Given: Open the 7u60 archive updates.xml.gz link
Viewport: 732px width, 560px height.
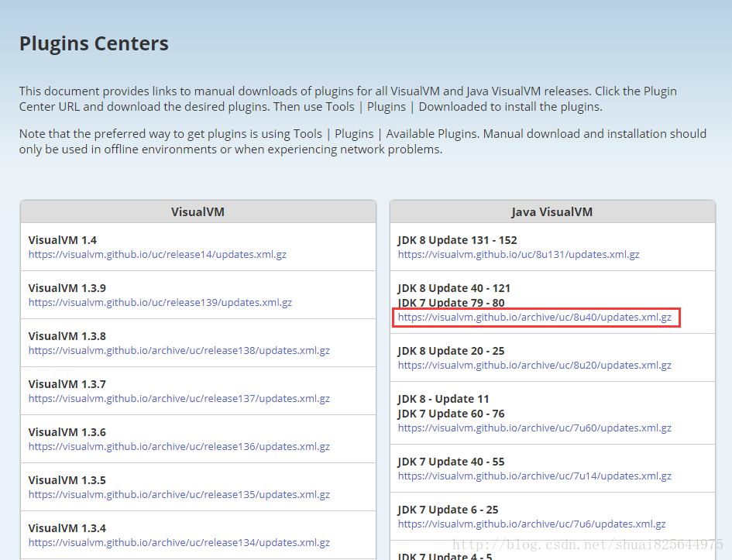Looking at the screenshot, I should [x=534, y=428].
